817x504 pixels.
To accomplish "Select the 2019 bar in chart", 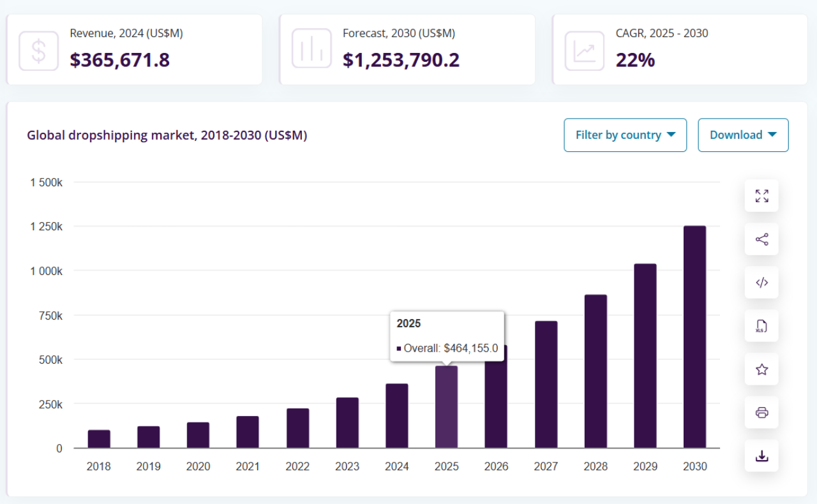I will (149, 437).
